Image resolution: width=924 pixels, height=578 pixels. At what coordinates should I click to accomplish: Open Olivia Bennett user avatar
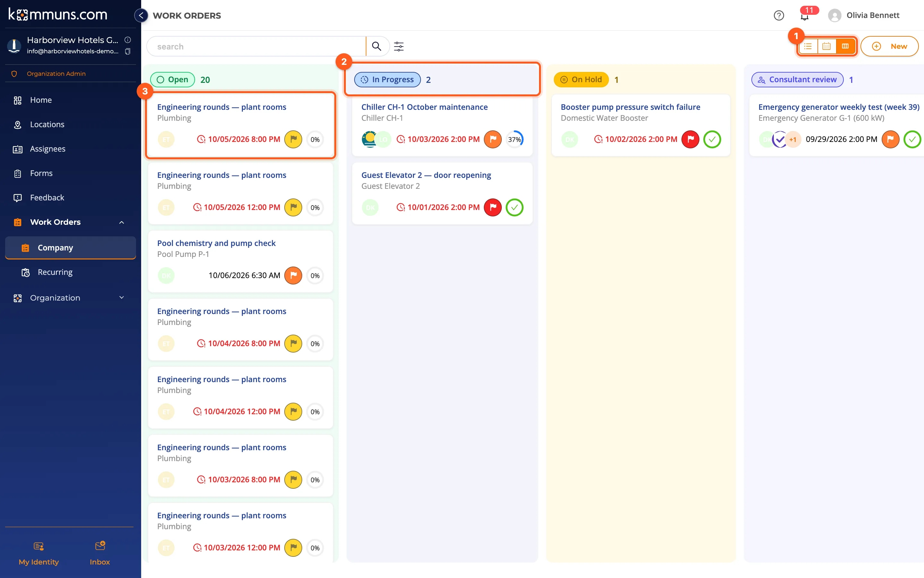coord(834,15)
